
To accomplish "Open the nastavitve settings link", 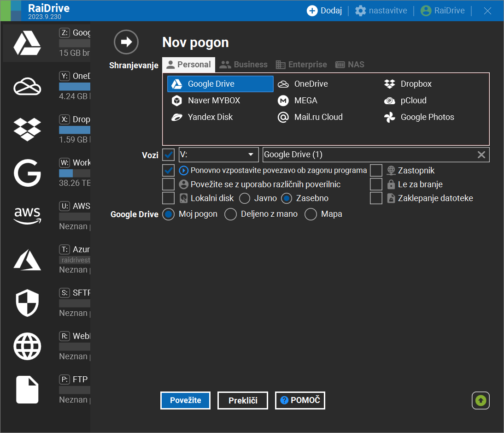I will (x=388, y=11).
